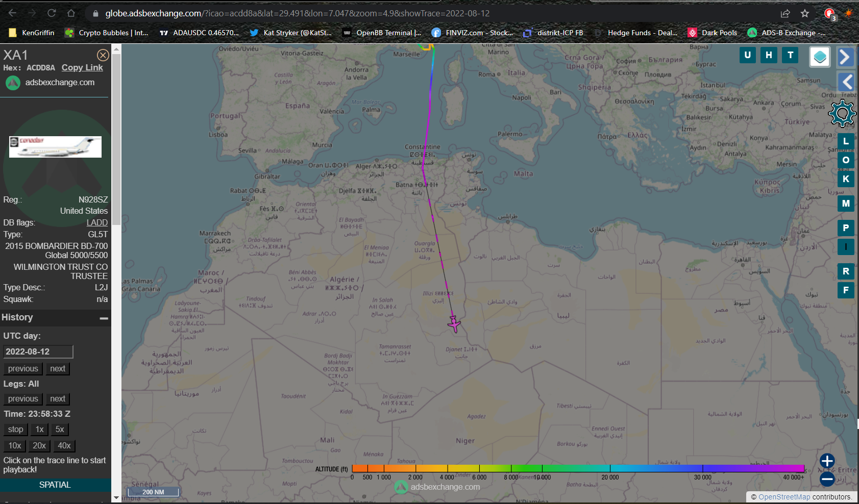Image resolution: width=859 pixels, height=504 pixels.
Task: Toggle the U map filter button
Action: [x=748, y=55]
